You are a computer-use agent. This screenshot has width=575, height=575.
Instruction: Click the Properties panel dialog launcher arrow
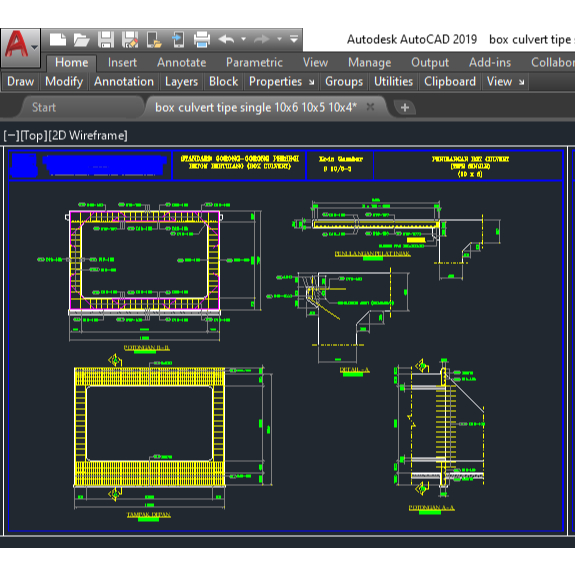click(x=311, y=82)
